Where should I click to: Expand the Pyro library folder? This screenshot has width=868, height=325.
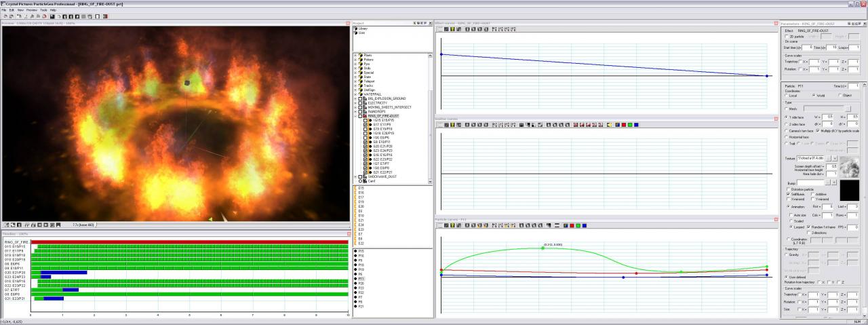coord(355,64)
